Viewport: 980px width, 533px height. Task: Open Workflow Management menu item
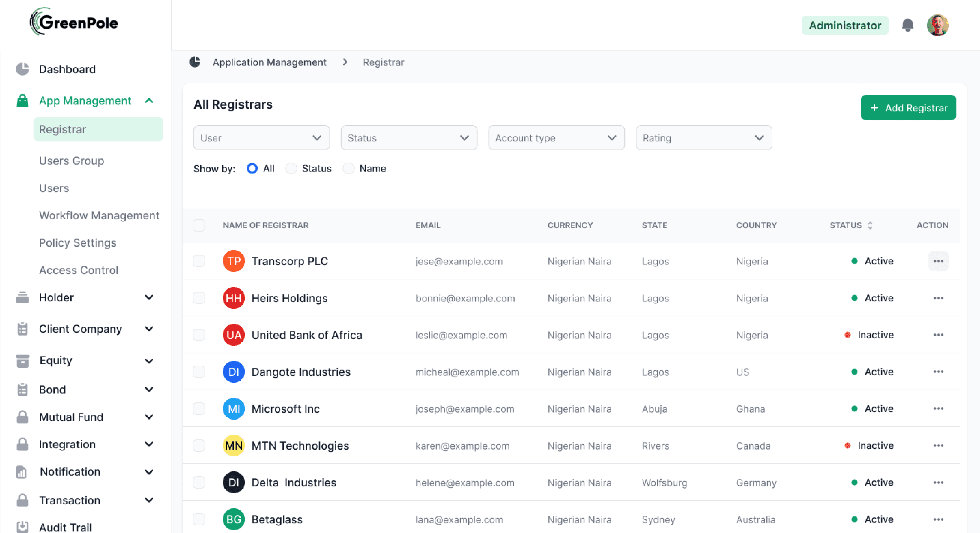99,215
